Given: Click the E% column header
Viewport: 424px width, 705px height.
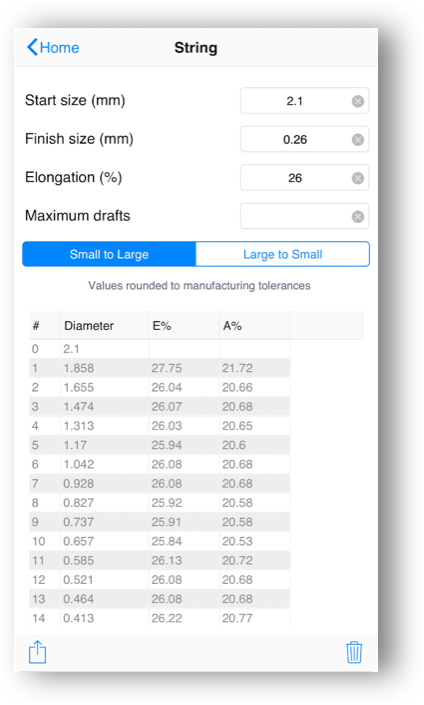Looking at the screenshot, I should pyautogui.click(x=162, y=326).
